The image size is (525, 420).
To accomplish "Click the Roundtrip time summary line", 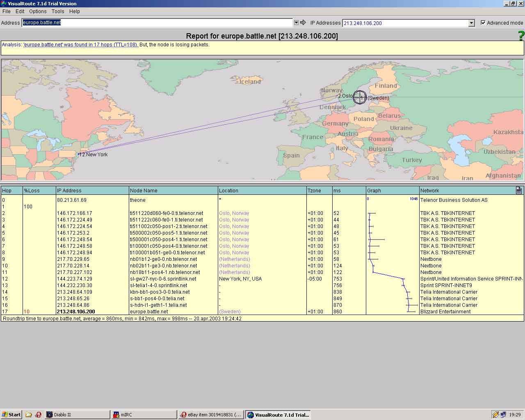I will point(122,318).
